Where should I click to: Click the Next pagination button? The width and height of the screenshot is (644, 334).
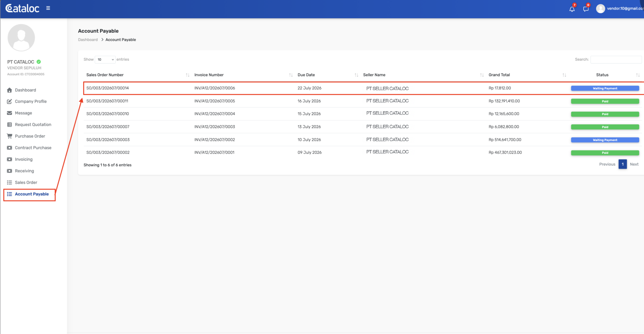634,164
